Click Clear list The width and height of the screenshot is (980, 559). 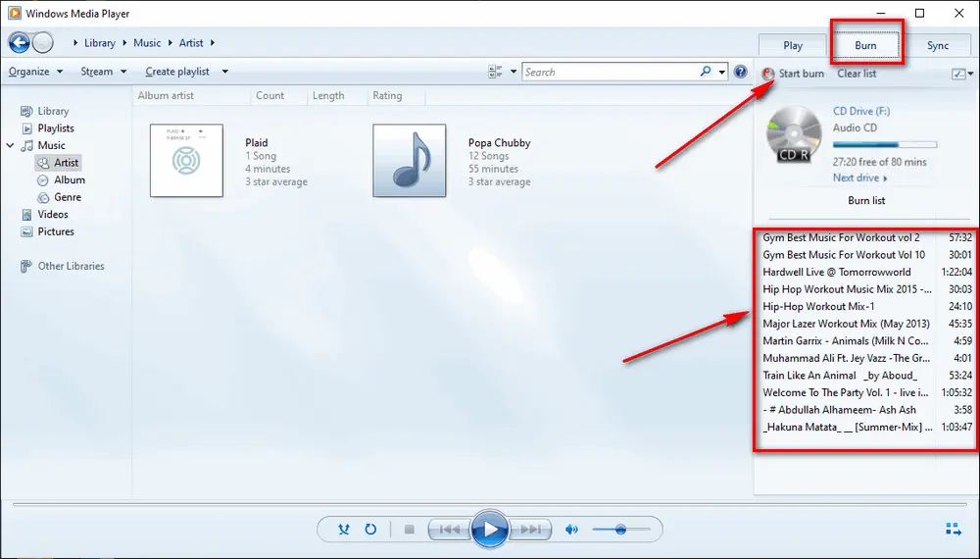pos(857,74)
